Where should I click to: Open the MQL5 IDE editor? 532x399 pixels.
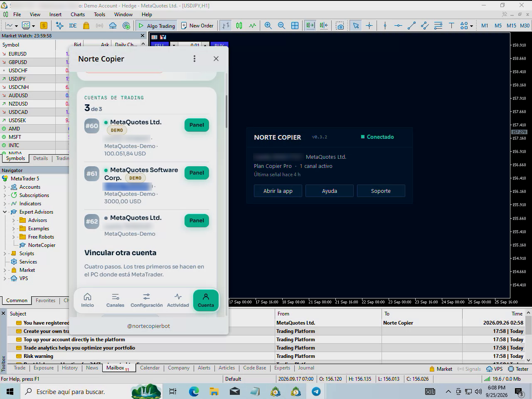point(73,25)
